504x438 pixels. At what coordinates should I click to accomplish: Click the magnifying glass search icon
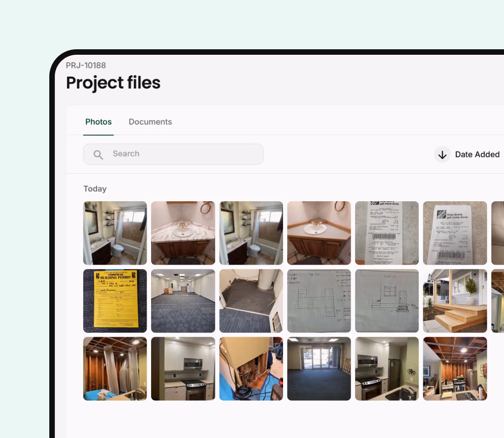tap(98, 155)
